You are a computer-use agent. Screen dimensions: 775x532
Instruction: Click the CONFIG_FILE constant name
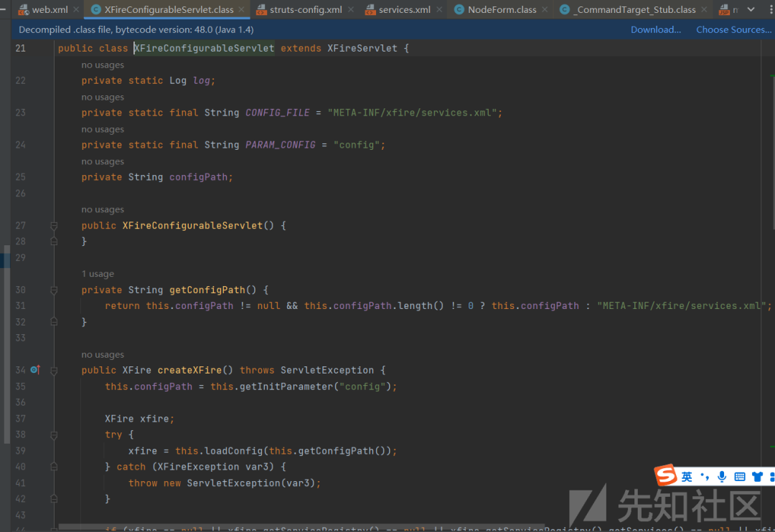277,113
